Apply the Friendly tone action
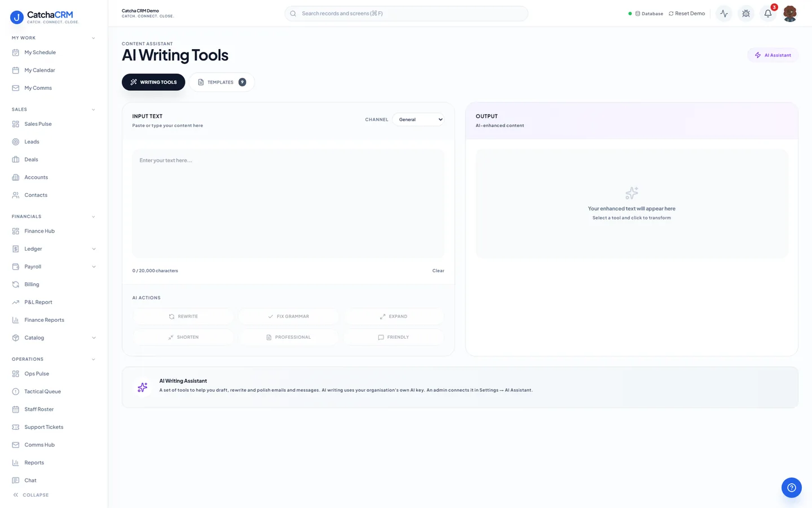The width and height of the screenshot is (812, 508). [x=394, y=337]
